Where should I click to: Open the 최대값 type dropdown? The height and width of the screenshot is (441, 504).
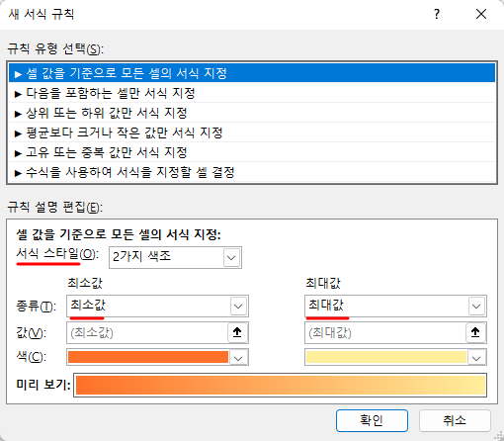pyautogui.click(x=395, y=306)
